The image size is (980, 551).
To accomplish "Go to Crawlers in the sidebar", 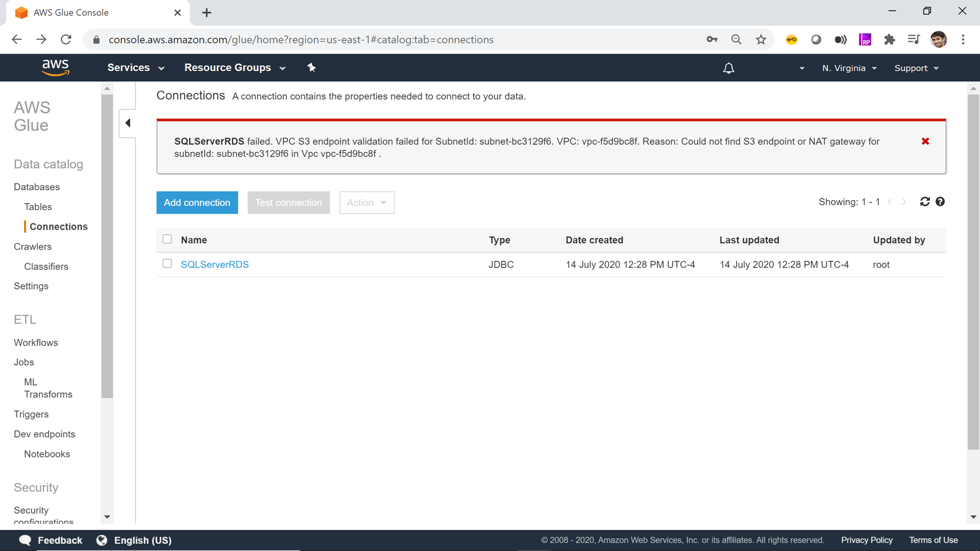I will 32,246.
